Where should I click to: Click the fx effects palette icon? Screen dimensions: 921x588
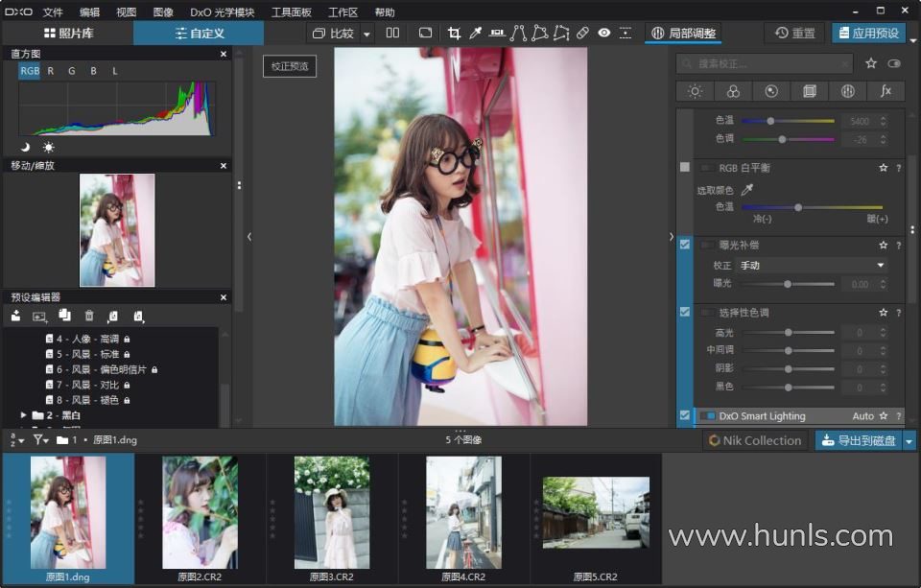[x=886, y=91]
